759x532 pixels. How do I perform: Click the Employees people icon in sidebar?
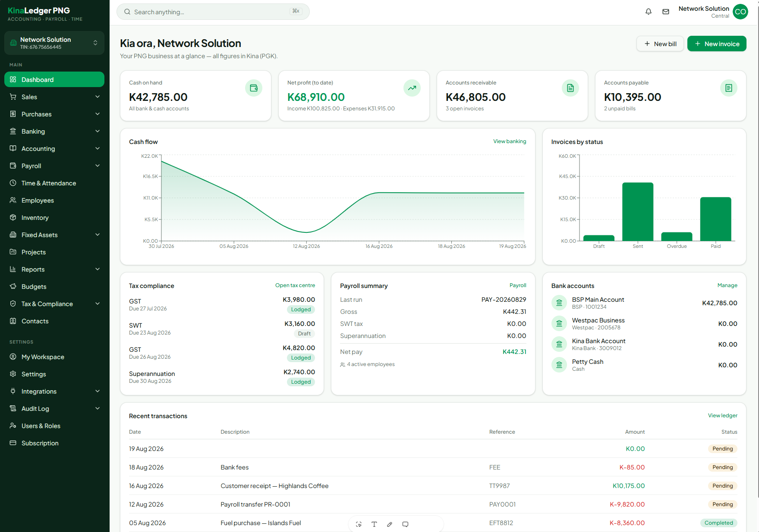pyautogui.click(x=13, y=200)
